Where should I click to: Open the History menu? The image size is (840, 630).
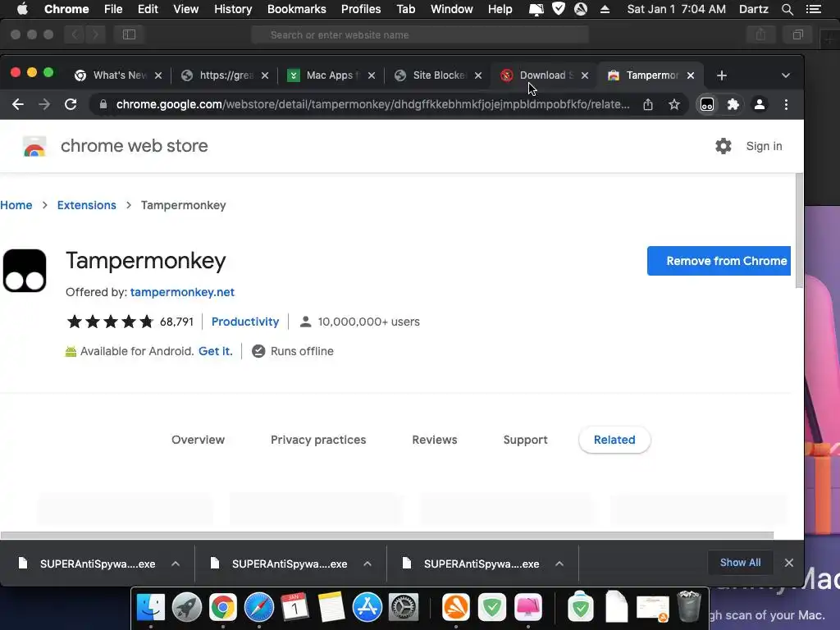pos(233,9)
